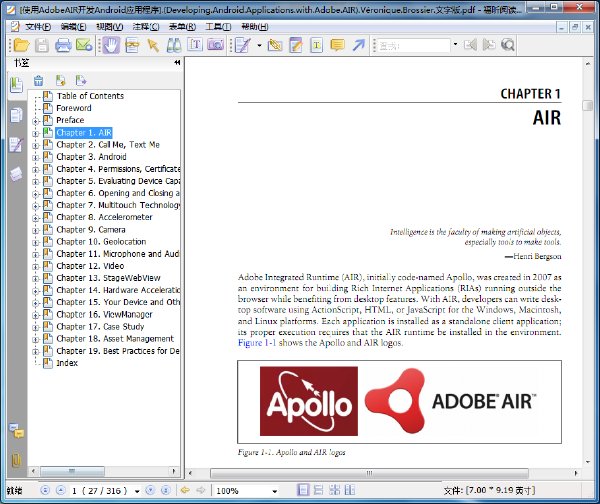Go to Table of Contents bookmark

90,96
